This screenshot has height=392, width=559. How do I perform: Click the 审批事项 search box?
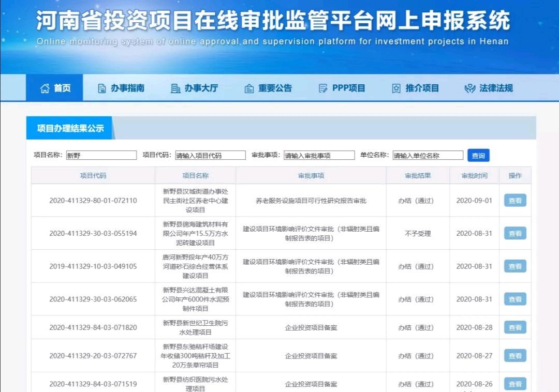pyautogui.click(x=318, y=155)
